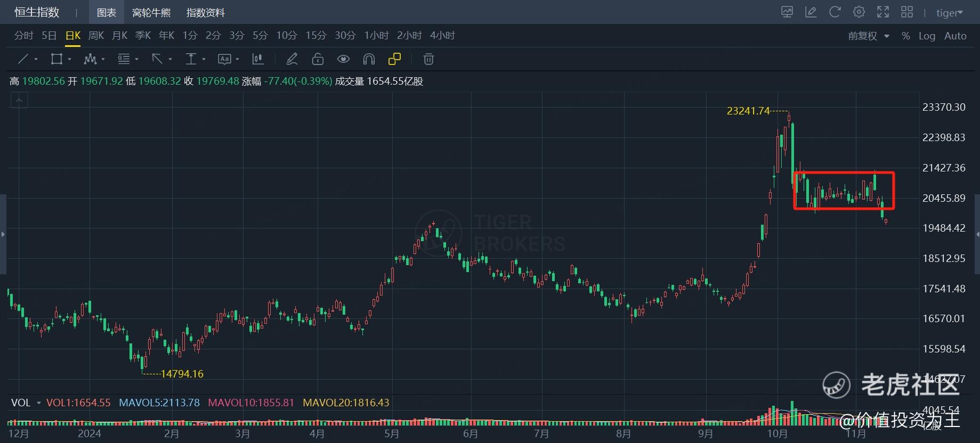Select the wave pattern drawing tool

click(x=90, y=59)
